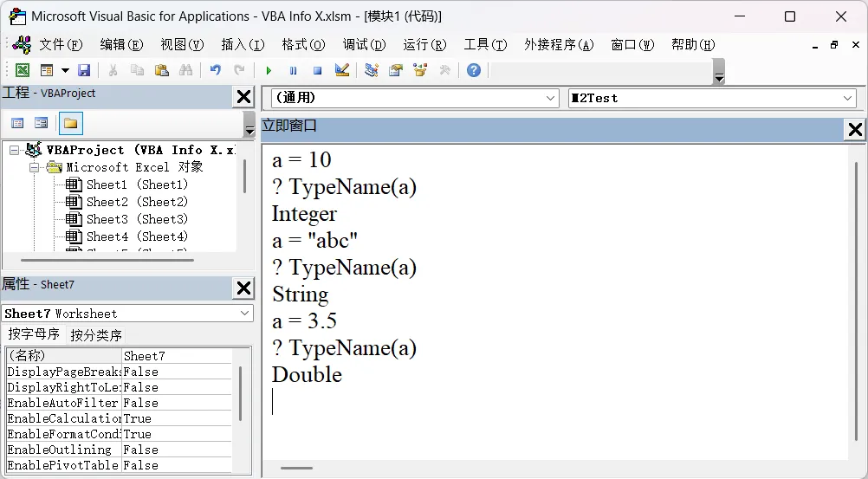
Task: Open the Toolbox hammer-wrench icon
Action: [444, 70]
